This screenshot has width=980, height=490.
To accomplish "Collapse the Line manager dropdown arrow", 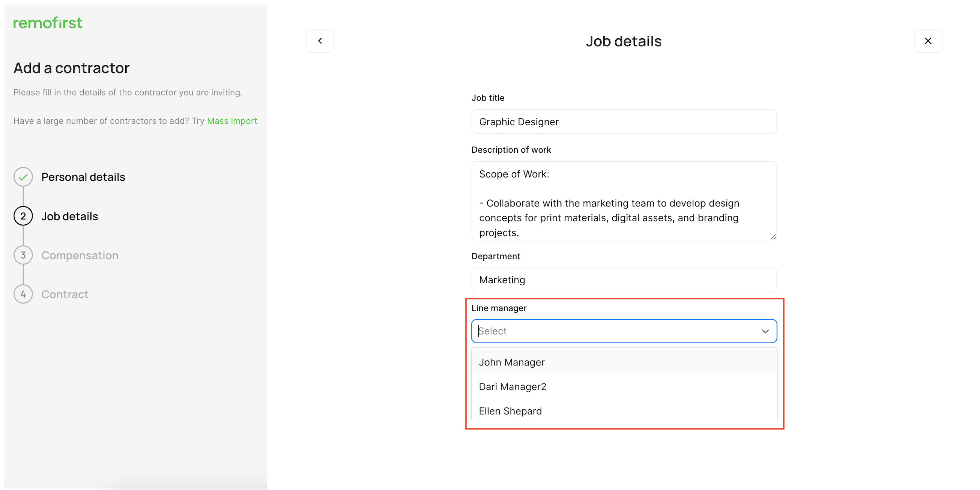I will (x=765, y=331).
